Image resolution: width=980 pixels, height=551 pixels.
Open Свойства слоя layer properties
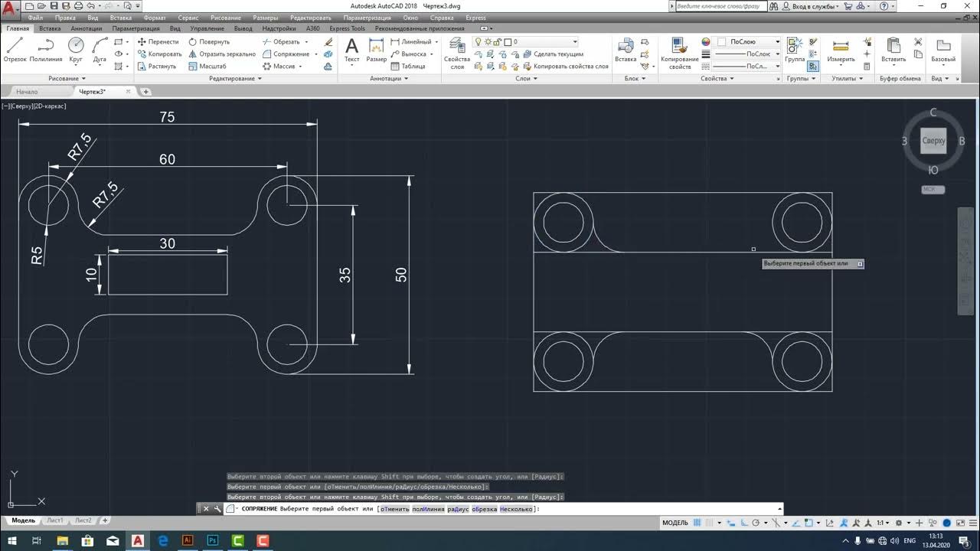pyautogui.click(x=457, y=53)
